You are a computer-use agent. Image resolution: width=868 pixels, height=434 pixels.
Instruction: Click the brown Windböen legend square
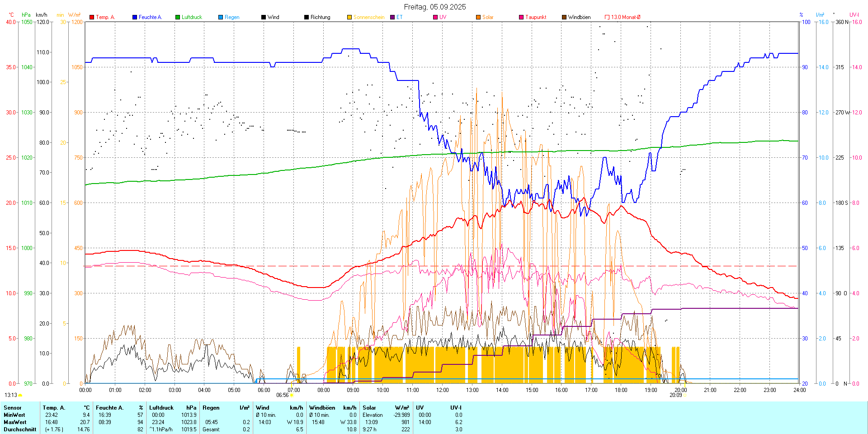(564, 17)
